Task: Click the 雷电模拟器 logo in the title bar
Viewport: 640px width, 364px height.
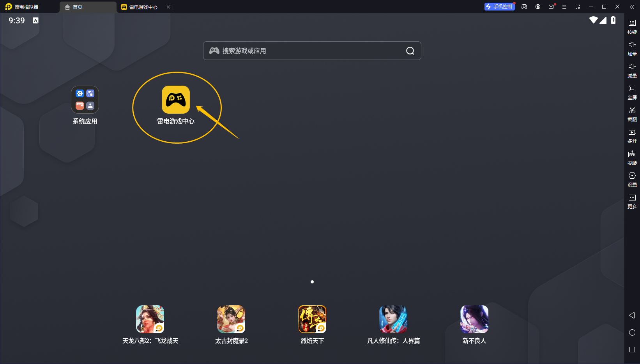Action: (22, 7)
